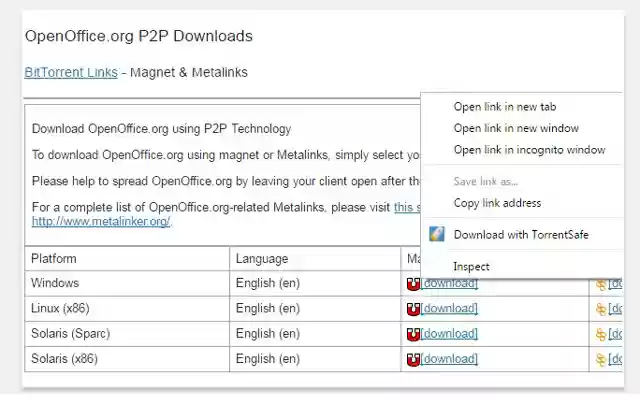Click 'English (en)' in the Solaris (Sparc) row

pyautogui.click(x=268, y=333)
